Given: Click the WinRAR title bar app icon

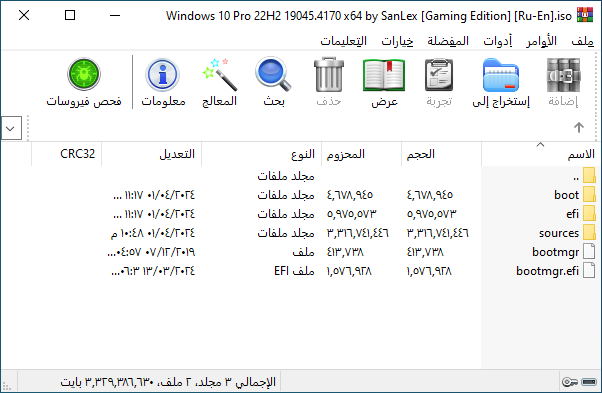Looking at the screenshot, I should pos(585,15).
